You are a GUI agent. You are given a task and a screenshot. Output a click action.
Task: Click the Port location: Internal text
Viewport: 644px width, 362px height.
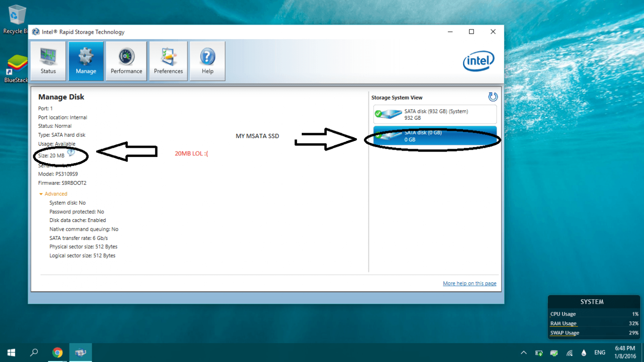(x=63, y=117)
